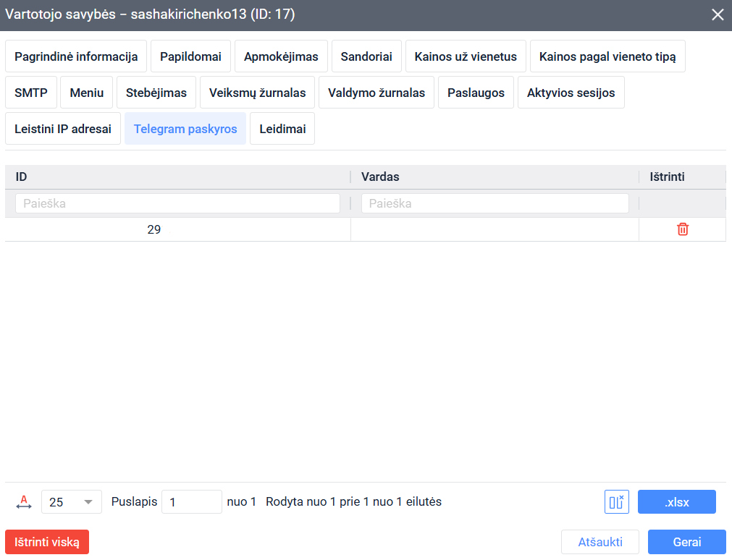The image size is (732, 560).
Task: Close the user properties dialog
Action: tap(718, 14)
